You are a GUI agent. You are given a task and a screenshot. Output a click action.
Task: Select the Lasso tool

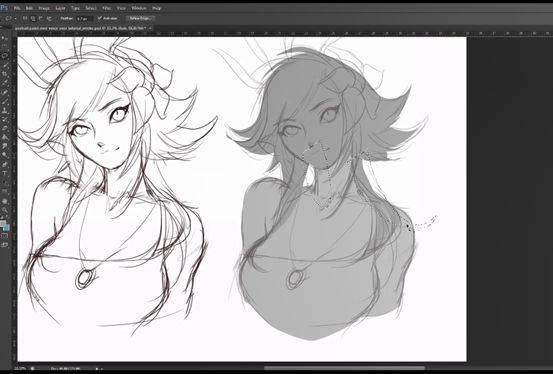click(5, 55)
